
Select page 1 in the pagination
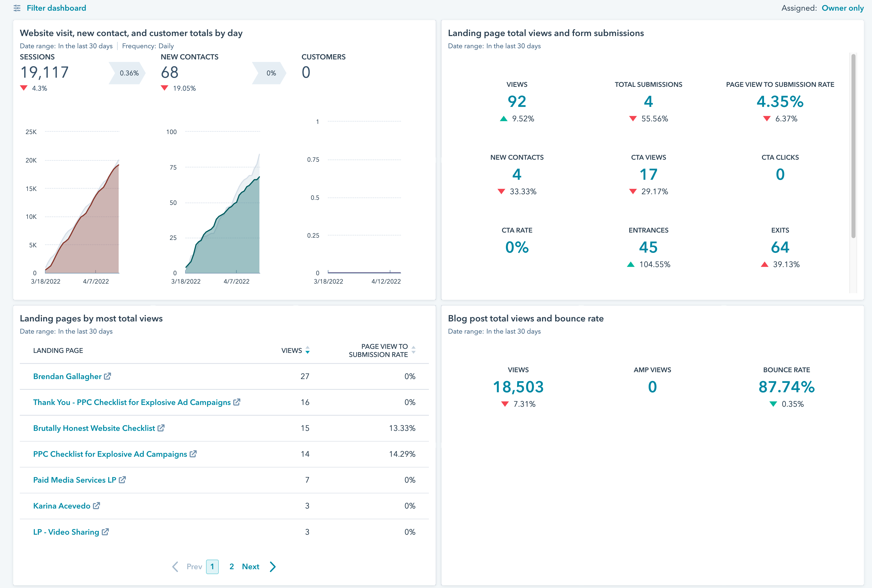pyautogui.click(x=212, y=567)
